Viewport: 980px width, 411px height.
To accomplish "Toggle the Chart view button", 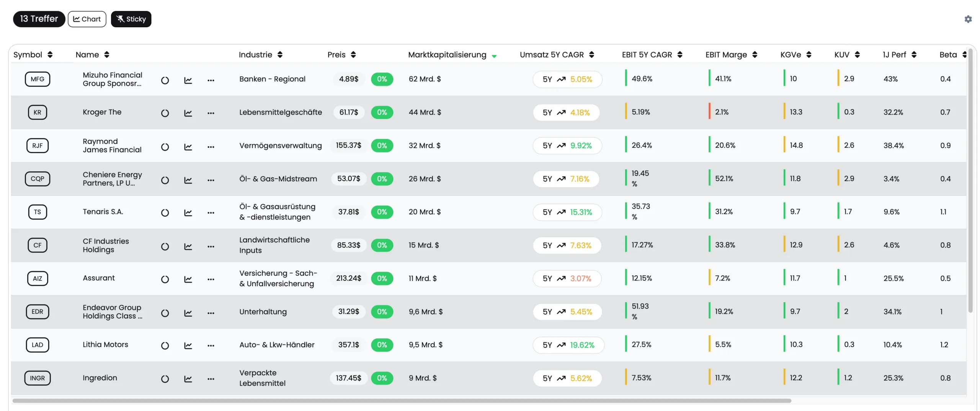I will (87, 19).
